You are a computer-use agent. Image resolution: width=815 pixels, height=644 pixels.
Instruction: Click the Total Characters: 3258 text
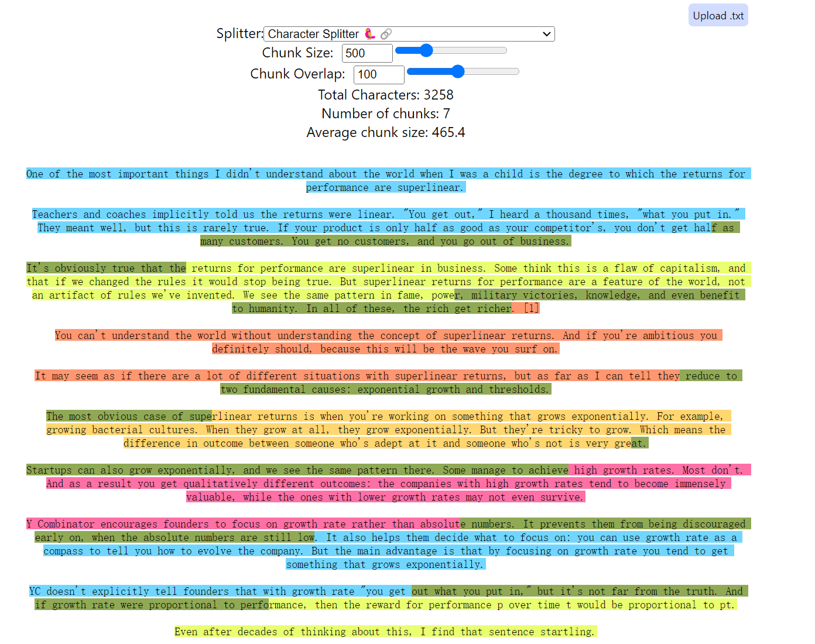pyautogui.click(x=385, y=95)
